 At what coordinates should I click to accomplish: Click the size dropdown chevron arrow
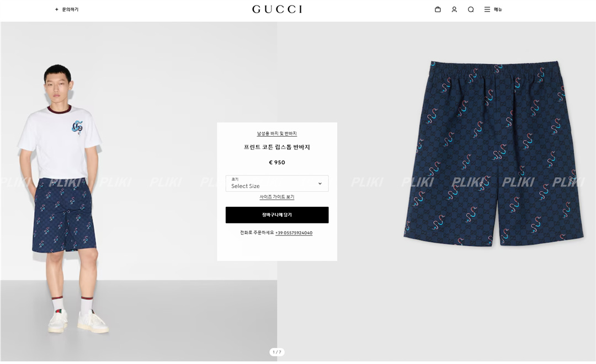pyautogui.click(x=320, y=184)
